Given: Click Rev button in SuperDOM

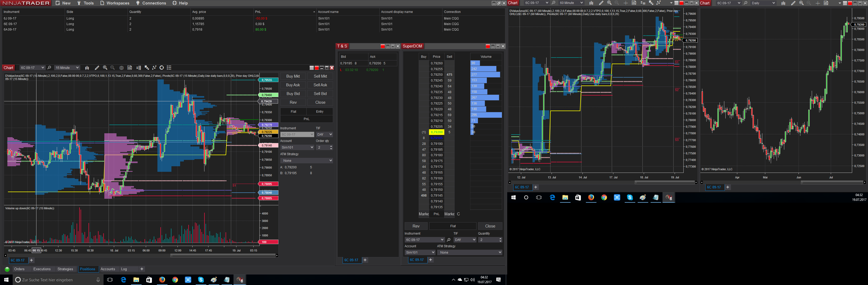Looking at the screenshot, I should click(416, 226).
